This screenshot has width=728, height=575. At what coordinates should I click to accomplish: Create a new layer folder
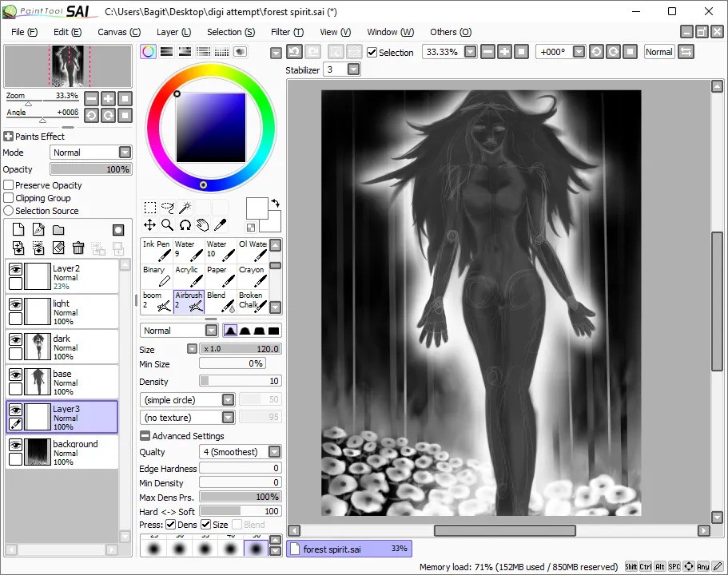pos(58,229)
